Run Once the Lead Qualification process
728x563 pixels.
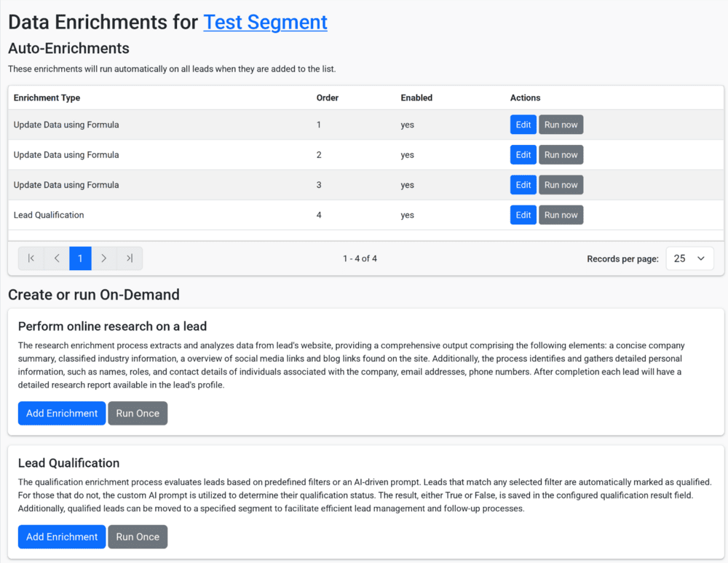click(x=138, y=537)
